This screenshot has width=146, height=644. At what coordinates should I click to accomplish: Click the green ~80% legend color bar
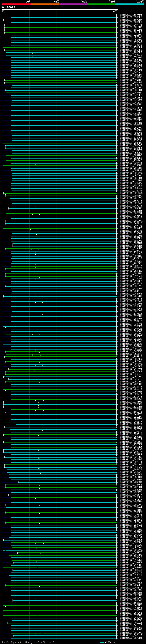101,4
